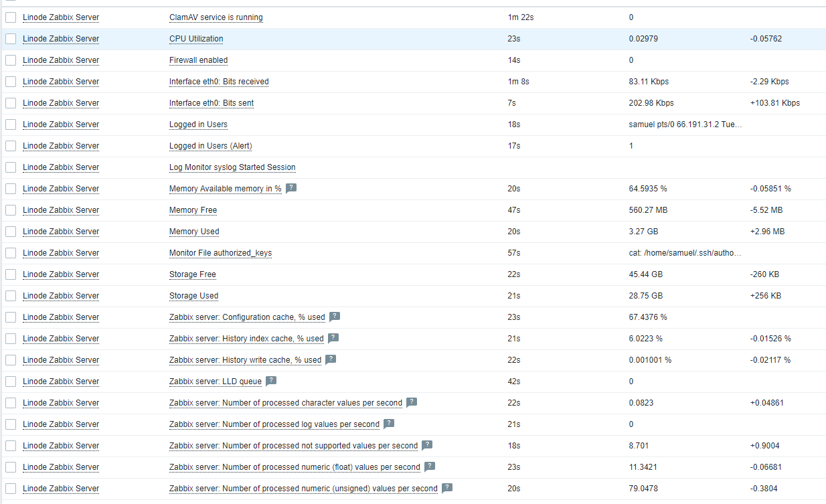This screenshot has height=504, width=826.
Task: Tick checkbox for Interface eth0: Bits sent
Action: (x=11, y=103)
